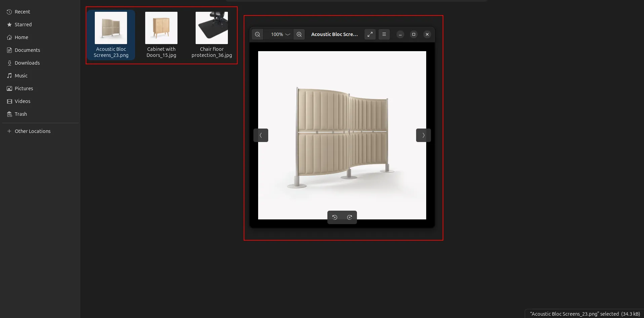Rotate the image counterclockwise
Viewport: 644px width, 318px height.
[x=335, y=217]
